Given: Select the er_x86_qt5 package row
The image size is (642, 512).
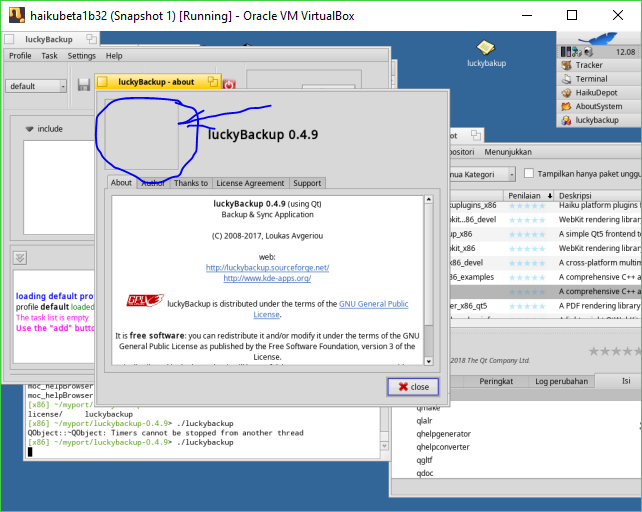Looking at the screenshot, I should (x=545, y=306).
